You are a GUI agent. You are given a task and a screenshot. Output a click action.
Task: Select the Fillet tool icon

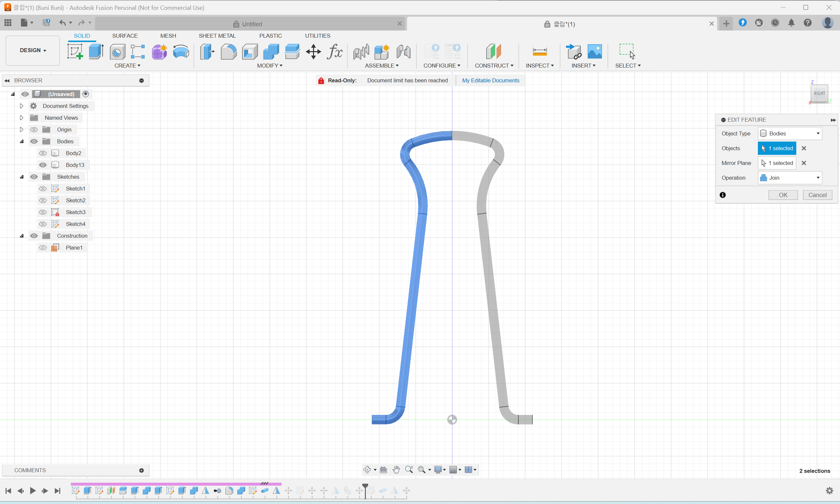click(x=229, y=51)
